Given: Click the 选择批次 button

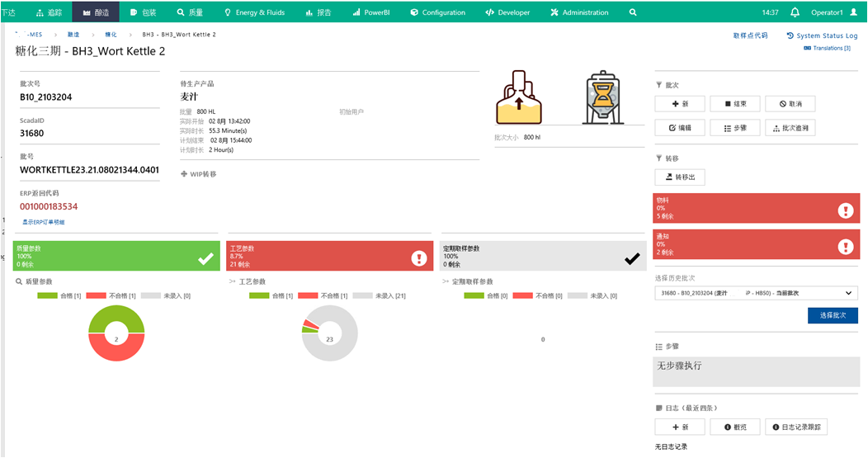Looking at the screenshot, I should (833, 316).
